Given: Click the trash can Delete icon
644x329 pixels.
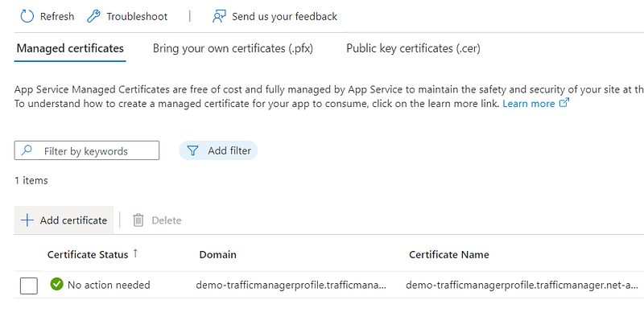Looking at the screenshot, I should (x=138, y=220).
